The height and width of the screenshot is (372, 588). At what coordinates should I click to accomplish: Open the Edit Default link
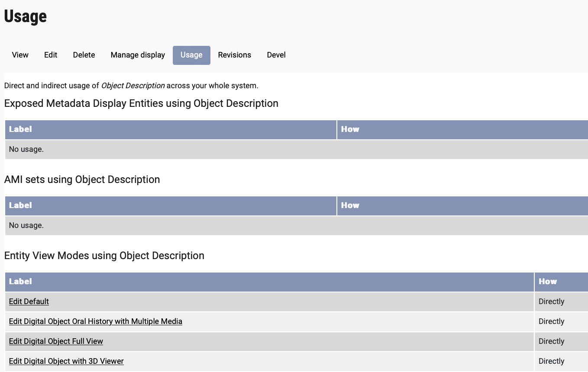(29, 301)
